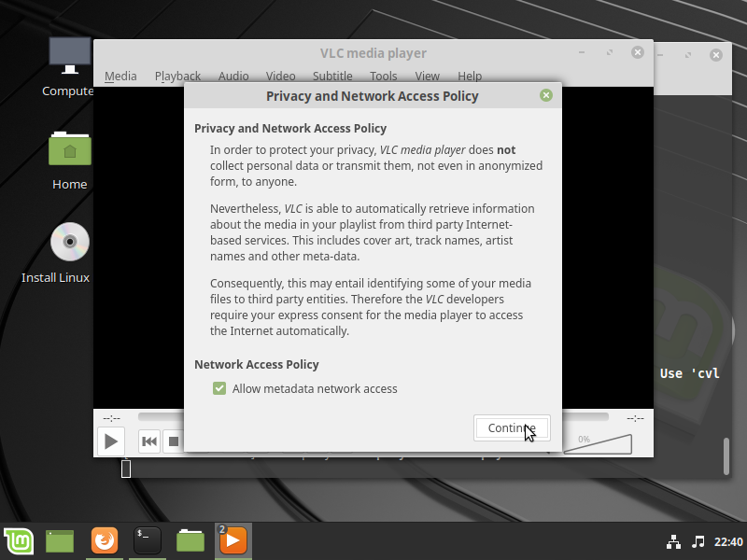Screen dimensions: 747x560
Task: Open the Audio menu in VLC
Action: click(233, 77)
